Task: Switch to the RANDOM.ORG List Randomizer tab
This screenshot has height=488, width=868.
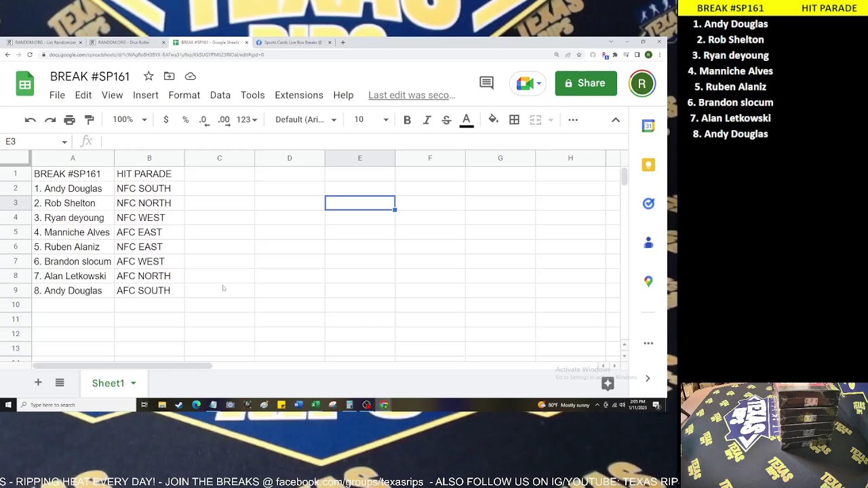Action: point(44,42)
